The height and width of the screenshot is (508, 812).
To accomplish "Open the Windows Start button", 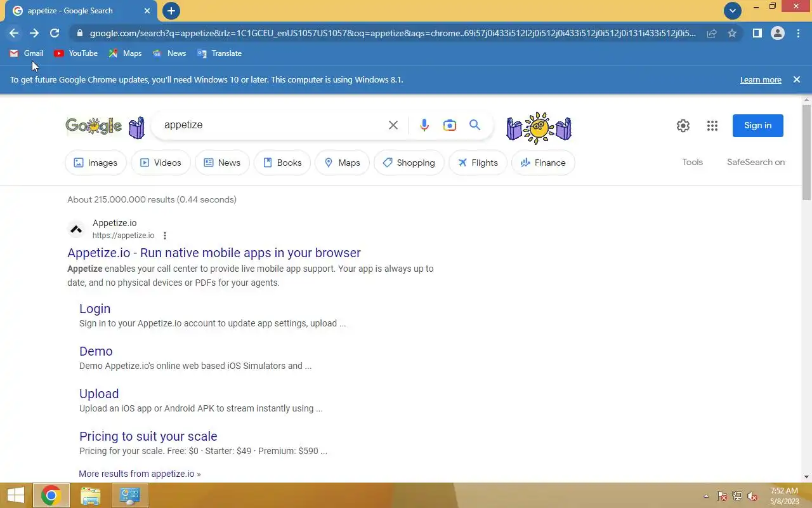I will [x=15, y=495].
